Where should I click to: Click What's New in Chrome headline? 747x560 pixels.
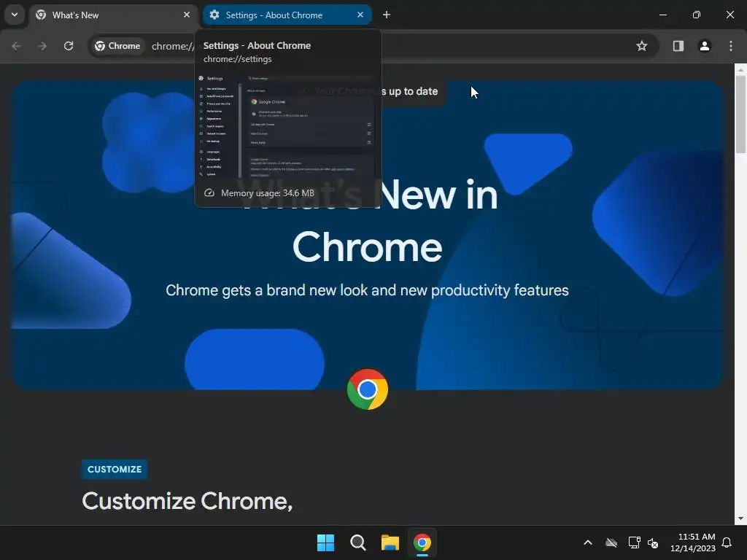[x=368, y=220]
